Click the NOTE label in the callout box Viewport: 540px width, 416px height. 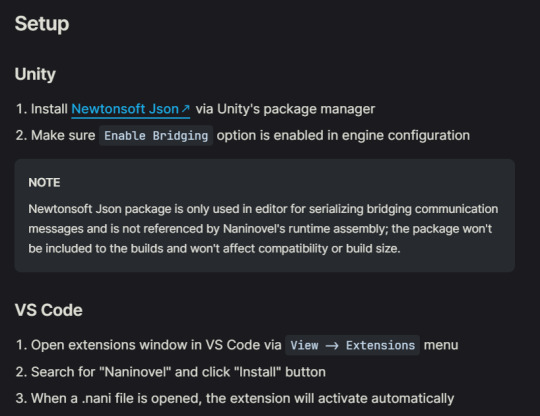pyautogui.click(x=44, y=183)
